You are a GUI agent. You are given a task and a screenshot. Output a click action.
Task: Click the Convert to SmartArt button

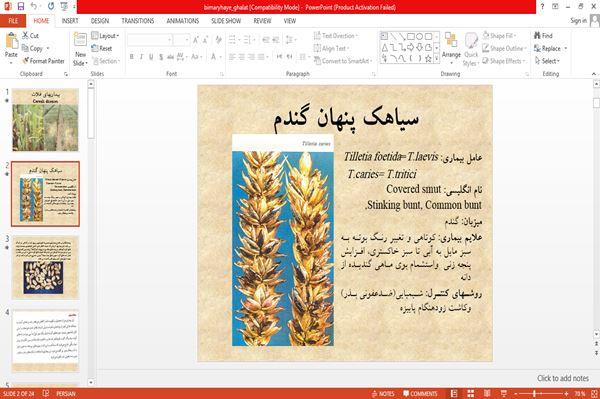pyautogui.click(x=342, y=61)
